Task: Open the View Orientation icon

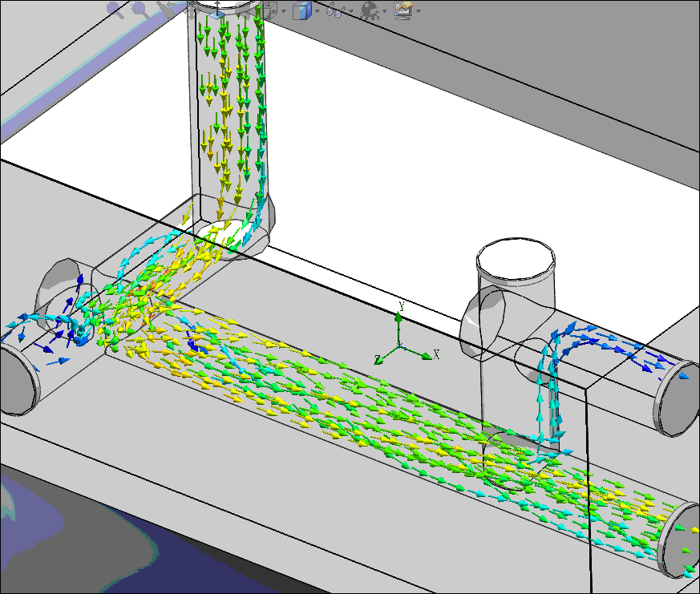Action: 271,10
